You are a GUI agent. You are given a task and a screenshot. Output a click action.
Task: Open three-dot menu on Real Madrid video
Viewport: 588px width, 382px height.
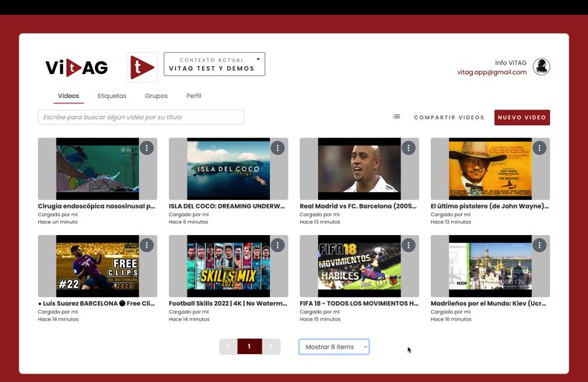[x=408, y=148]
